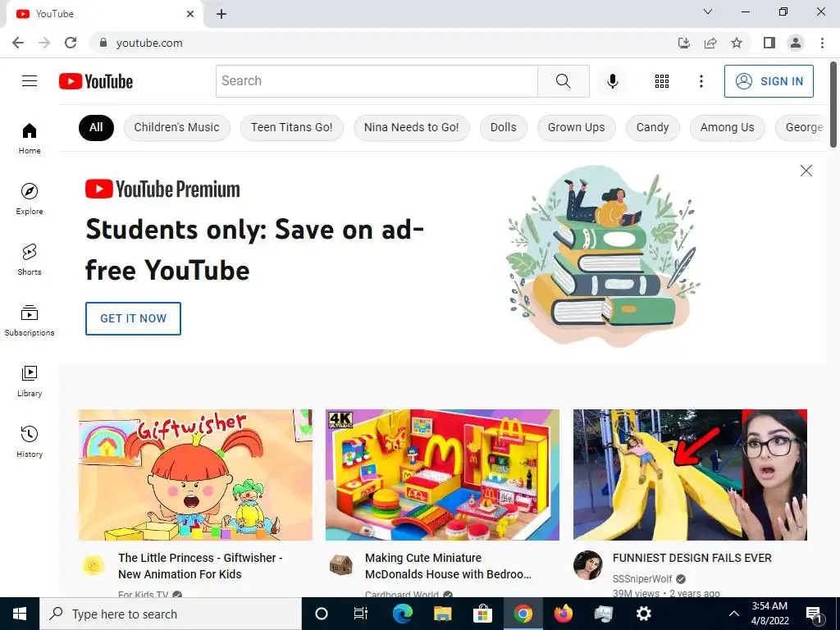Open the McDonalds miniature house thumbnail

[442, 475]
